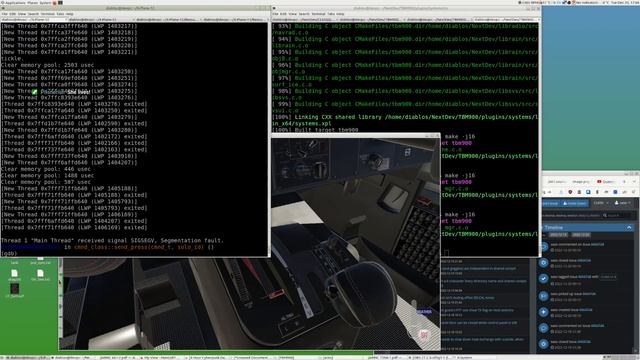Open Help menu in make build terminal

pyautogui.click(x=340, y=14)
